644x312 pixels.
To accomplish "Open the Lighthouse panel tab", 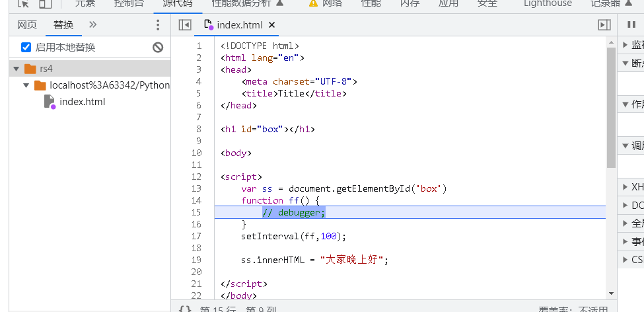I will point(548,3).
